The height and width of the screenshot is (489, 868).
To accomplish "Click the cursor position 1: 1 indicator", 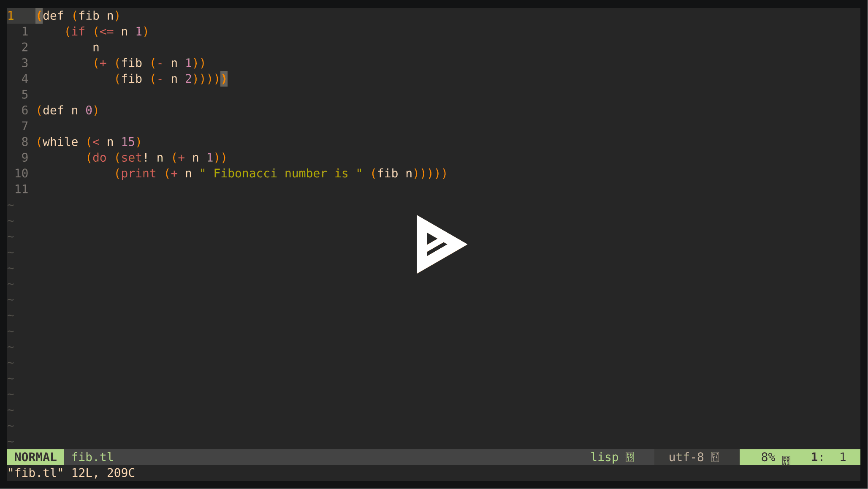I will pos(828,457).
